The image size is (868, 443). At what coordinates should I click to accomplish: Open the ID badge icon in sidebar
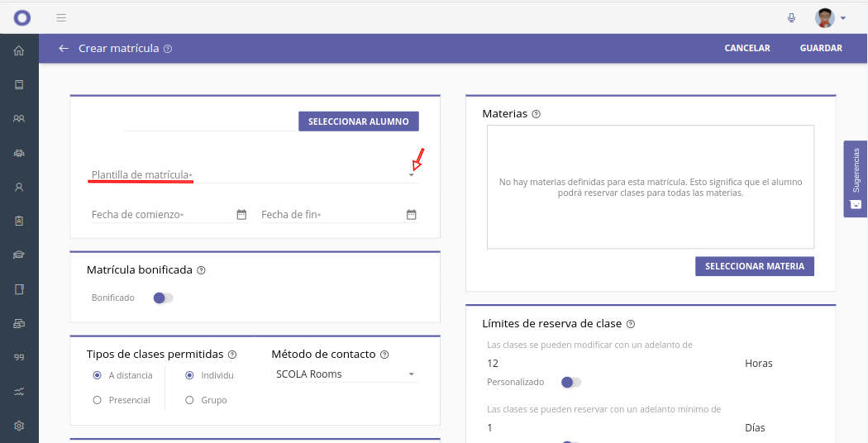(x=19, y=221)
